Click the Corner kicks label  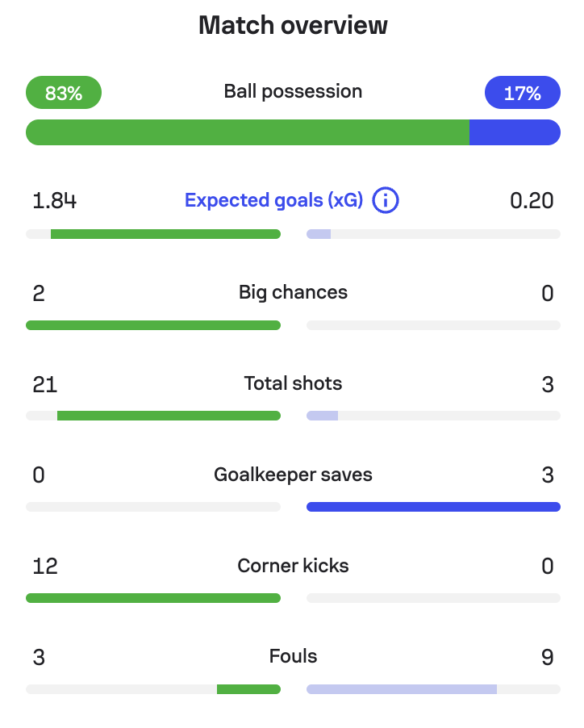click(293, 566)
